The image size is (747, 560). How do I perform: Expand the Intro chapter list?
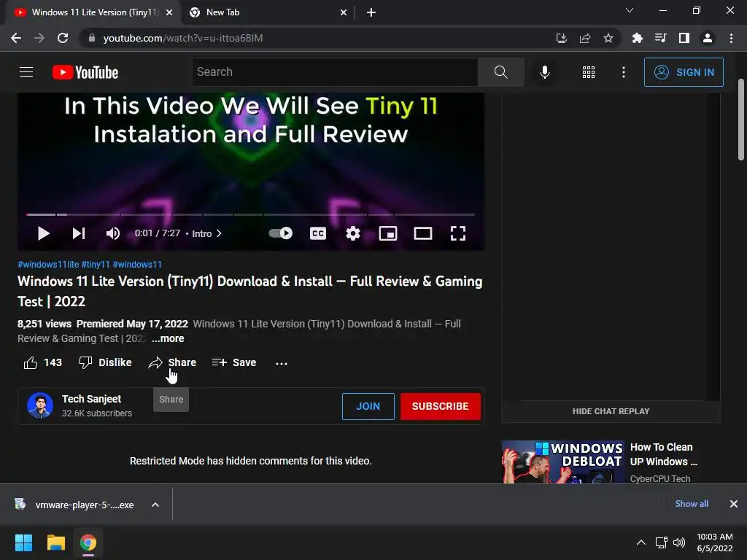206,233
